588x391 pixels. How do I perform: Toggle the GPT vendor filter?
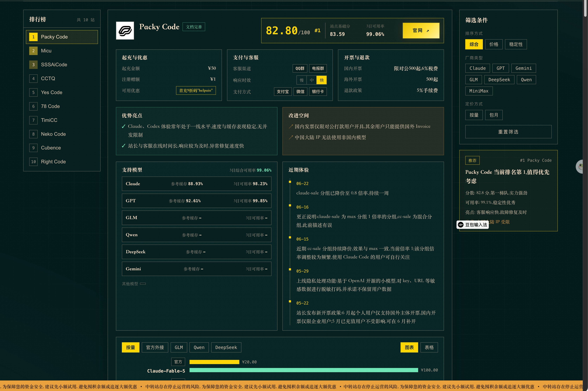coord(500,68)
